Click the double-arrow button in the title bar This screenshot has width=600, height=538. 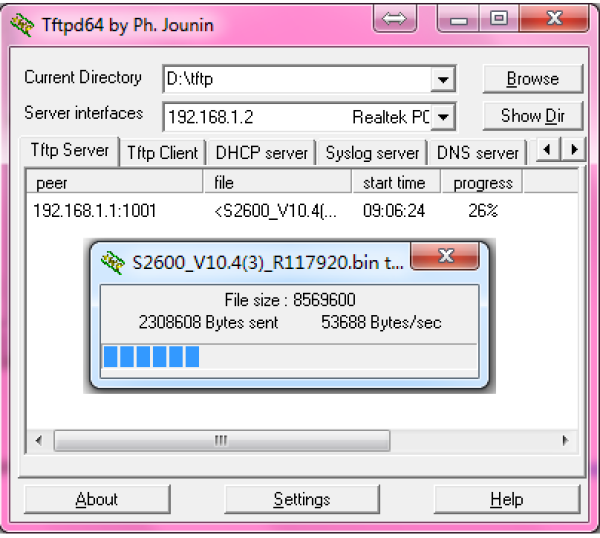[x=395, y=18]
